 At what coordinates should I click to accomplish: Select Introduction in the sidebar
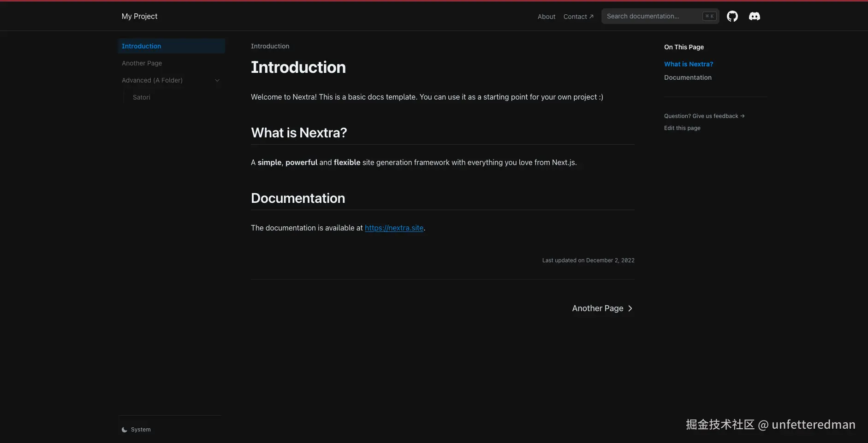(172, 46)
